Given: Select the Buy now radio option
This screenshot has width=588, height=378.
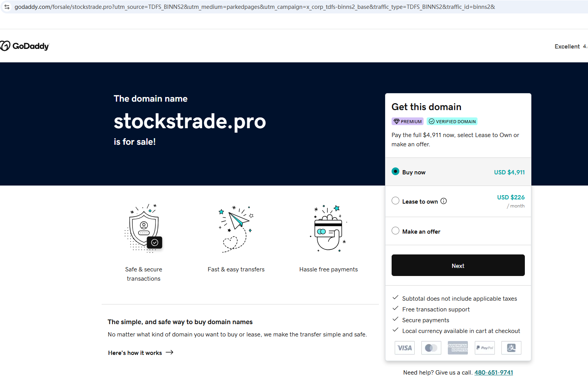Looking at the screenshot, I should click(x=395, y=172).
